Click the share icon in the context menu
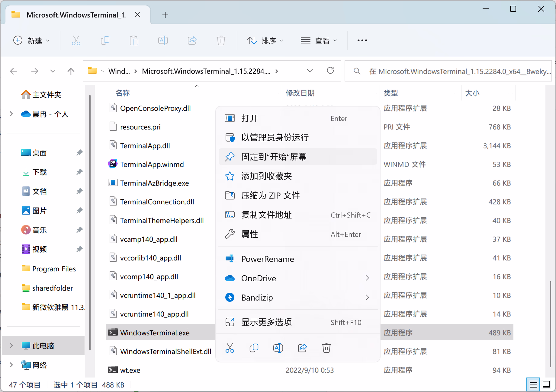Image resolution: width=556 pixels, height=392 pixels. (x=302, y=348)
